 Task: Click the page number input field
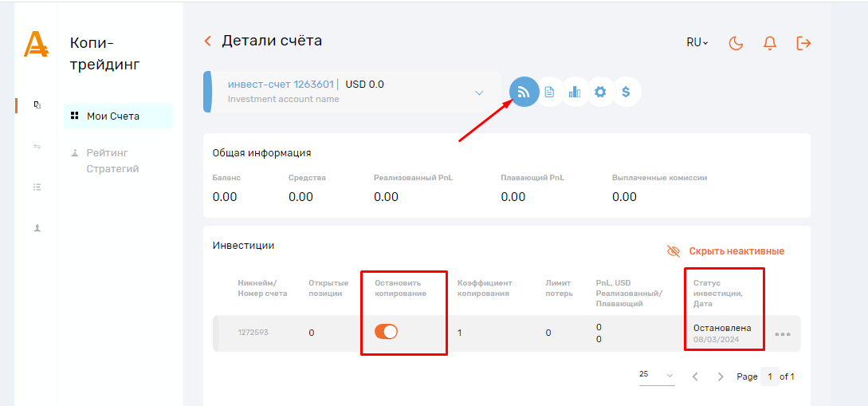coord(769,376)
